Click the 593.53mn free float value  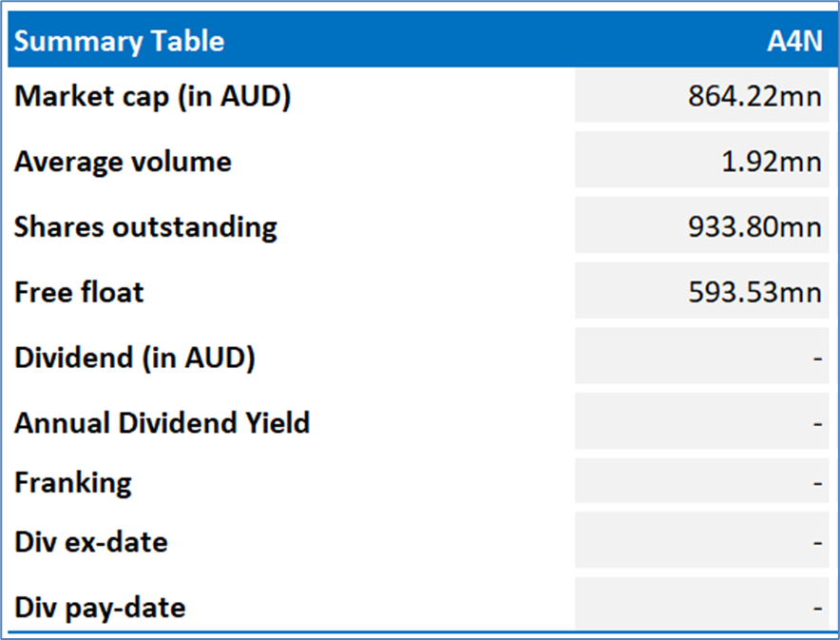click(755, 292)
